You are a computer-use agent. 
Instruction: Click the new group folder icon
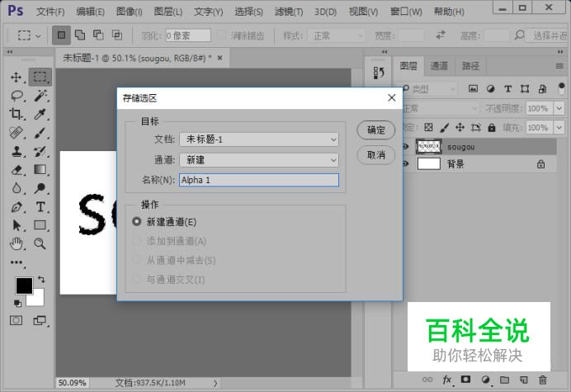(x=504, y=380)
